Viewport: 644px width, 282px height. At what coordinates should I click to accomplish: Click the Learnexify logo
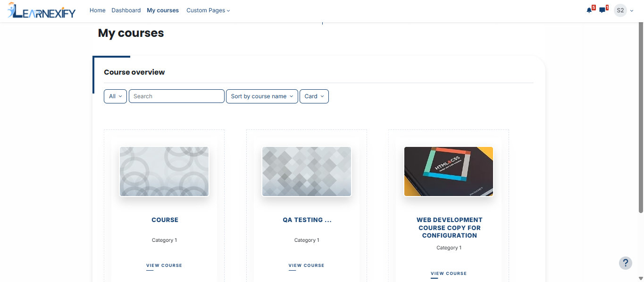coord(42,10)
